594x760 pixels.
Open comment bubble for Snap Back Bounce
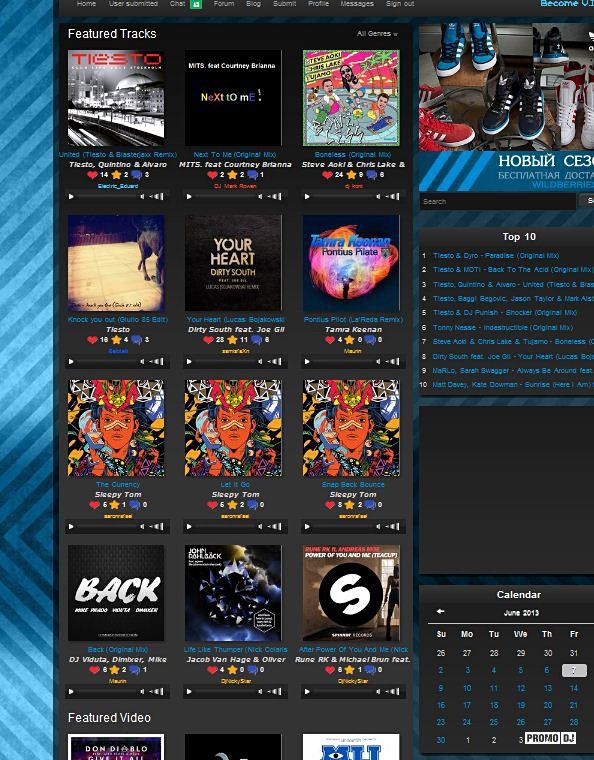pyautogui.click(x=370, y=505)
